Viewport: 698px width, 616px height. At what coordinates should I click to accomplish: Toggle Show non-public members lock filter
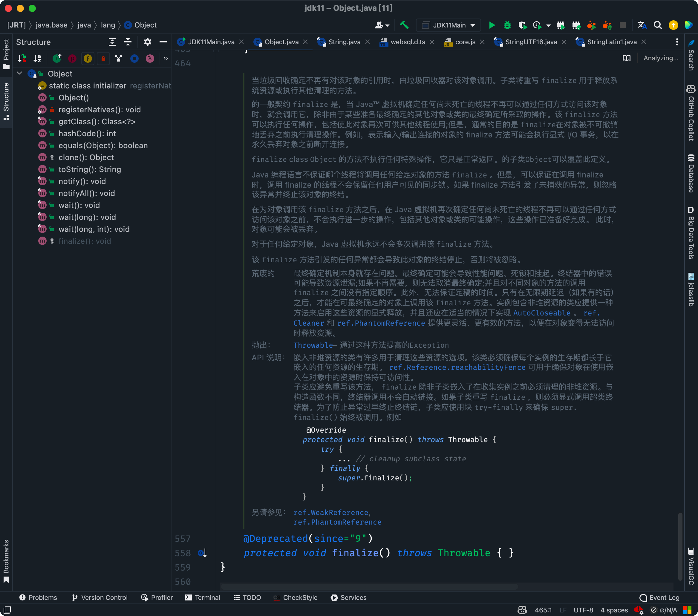click(103, 59)
